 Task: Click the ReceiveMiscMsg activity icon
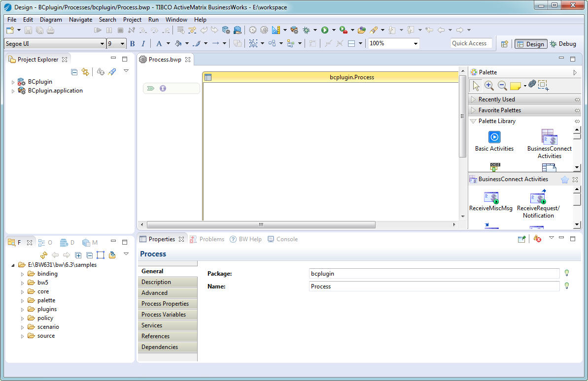pos(491,198)
